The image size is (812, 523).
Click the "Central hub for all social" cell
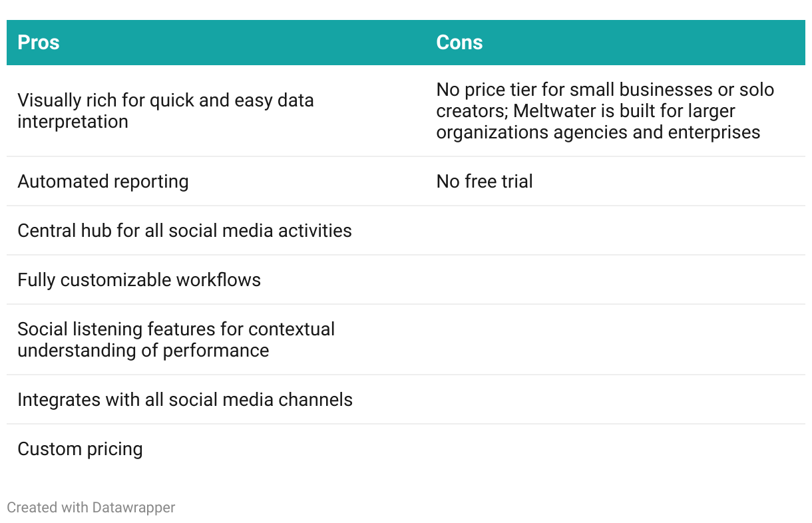[x=184, y=231]
